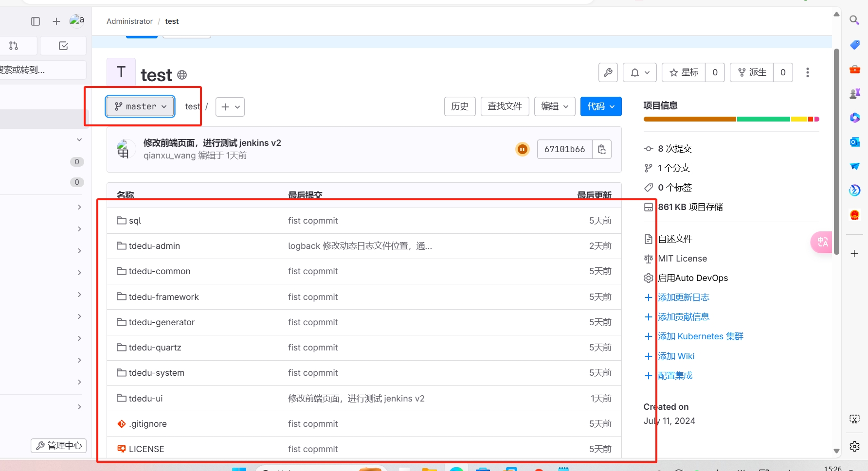868x471 pixels.
Task: Open the red toolbox sidebar icon
Action: [854, 69]
